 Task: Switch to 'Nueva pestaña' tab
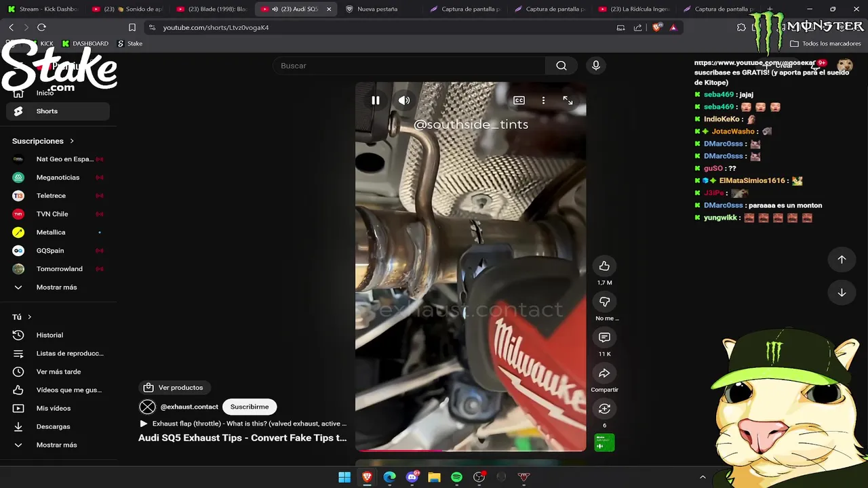tap(378, 9)
